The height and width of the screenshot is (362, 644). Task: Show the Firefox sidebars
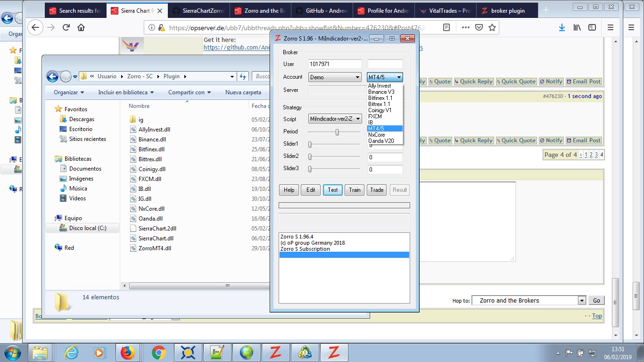pyautogui.click(x=592, y=27)
